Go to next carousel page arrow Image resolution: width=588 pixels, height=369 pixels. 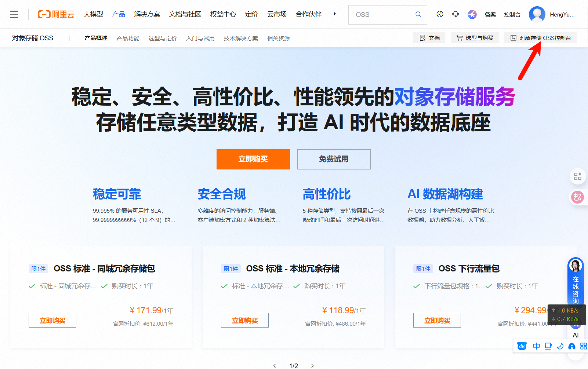pyautogui.click(x=312, y=366)
